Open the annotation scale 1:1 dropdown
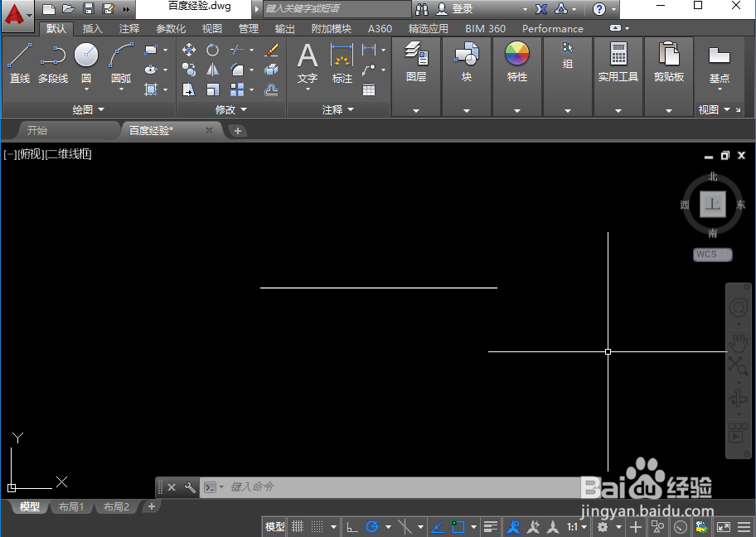This screenshot has width=756, height=537. tap(577, 527)
